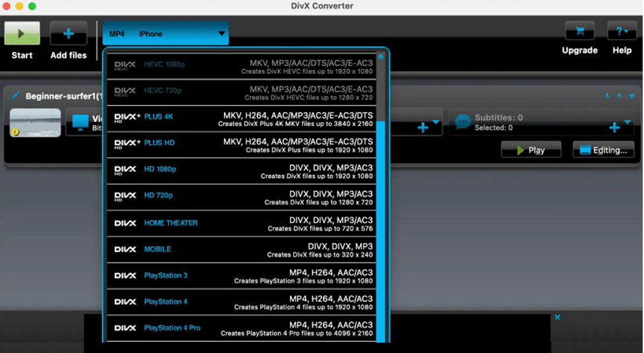Screen dimensions: 644x353
Task: Click the Add files plus icon
Action: 69,34
